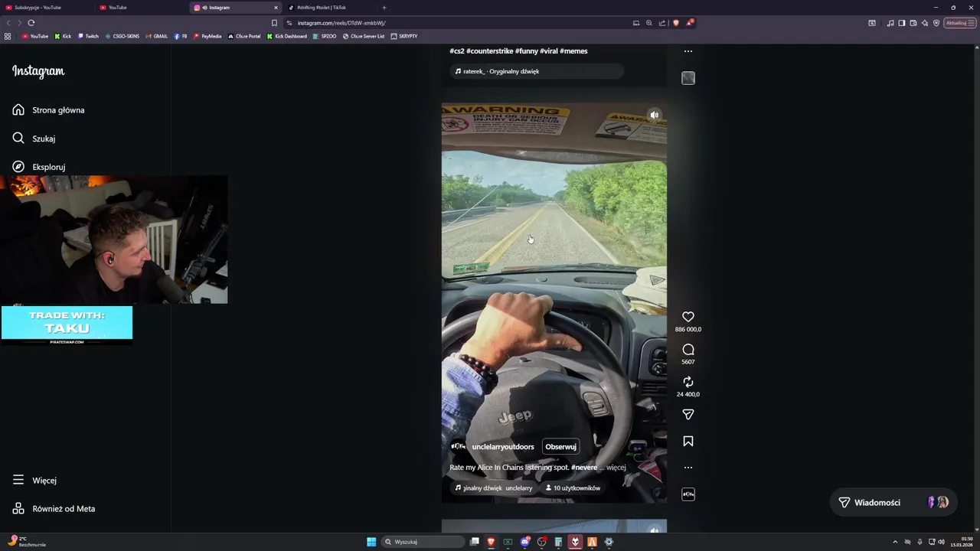
Task: Open the Leo AI sparkle icon
Action: coord(924,23)
